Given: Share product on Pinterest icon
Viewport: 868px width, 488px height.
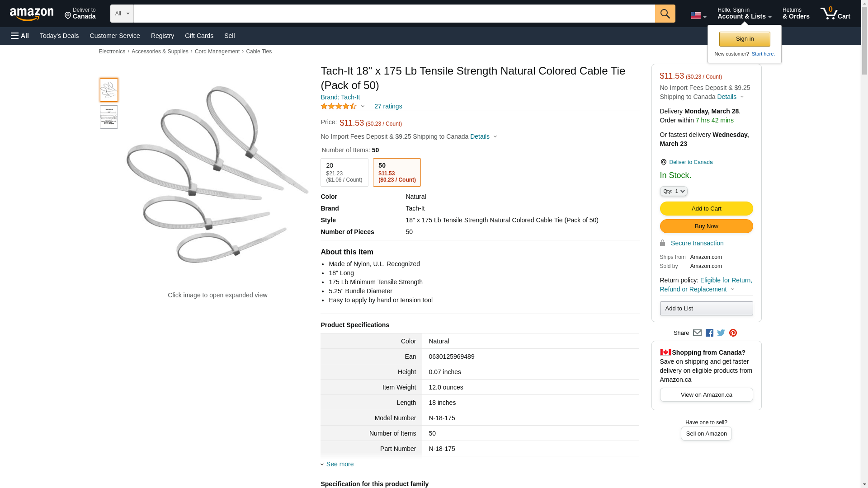Looking at the screenshot, I should pyautogui.click(x=733, y=333).
